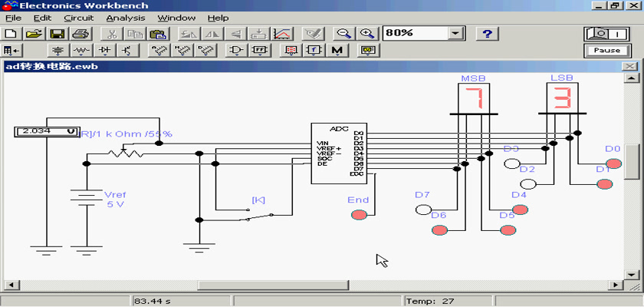Click the Pause simulation button
Screen dimensions: 644x307
[606, 51]
